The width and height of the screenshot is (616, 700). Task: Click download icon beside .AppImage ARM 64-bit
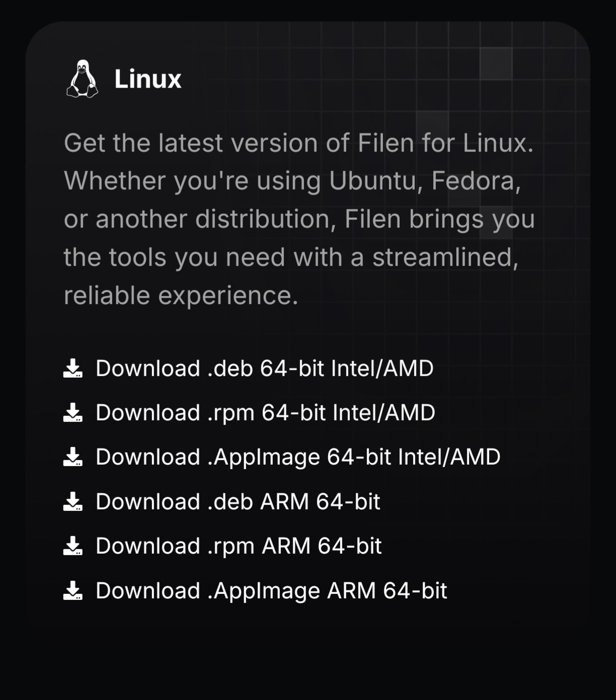(73, 590)
